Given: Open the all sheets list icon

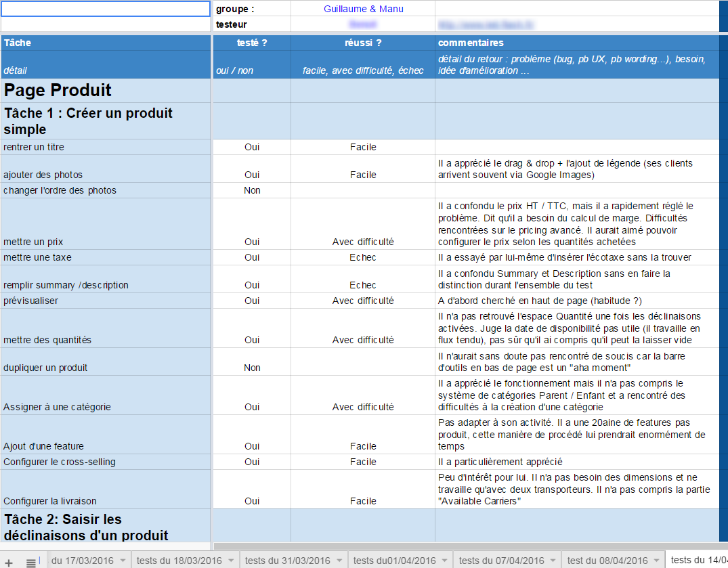Looking at the screenshot, I should 30,563.
